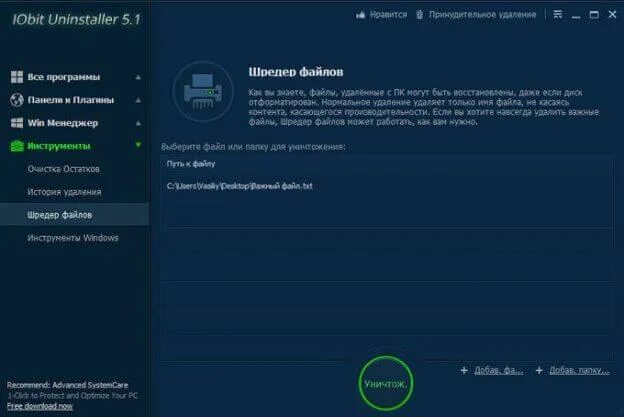This screenshot has width=624, height=417.
Task: Click Нравится in the top bar
Action: [388, 15]
